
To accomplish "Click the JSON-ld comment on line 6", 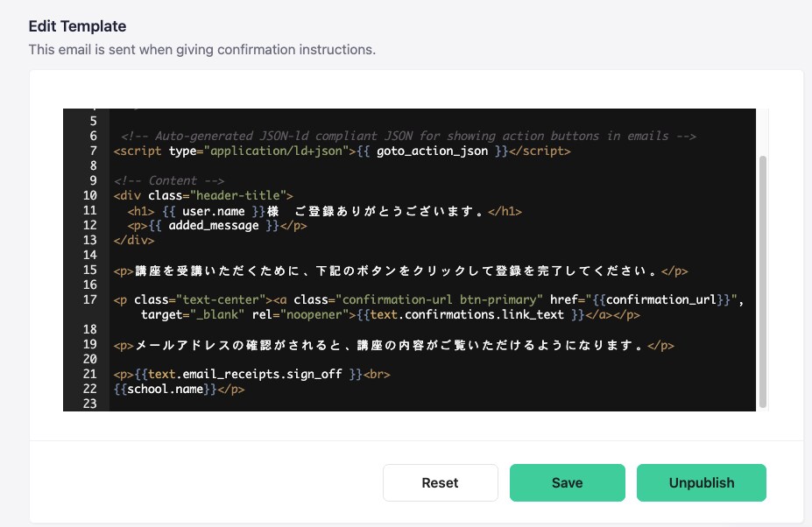I will click(x=408, y=137).
